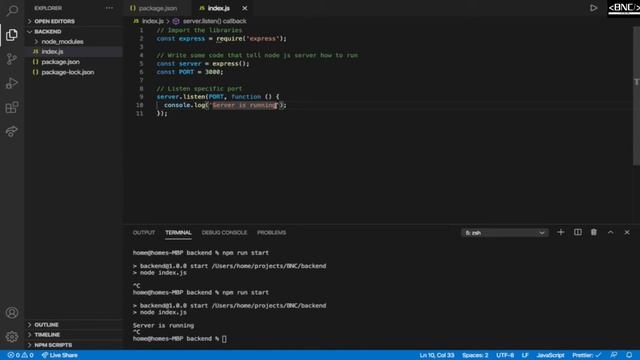Switch to the TERMINAL panel tab
Image resolution: width=640 pixels, height=360 pixels.
pos(178,233)
